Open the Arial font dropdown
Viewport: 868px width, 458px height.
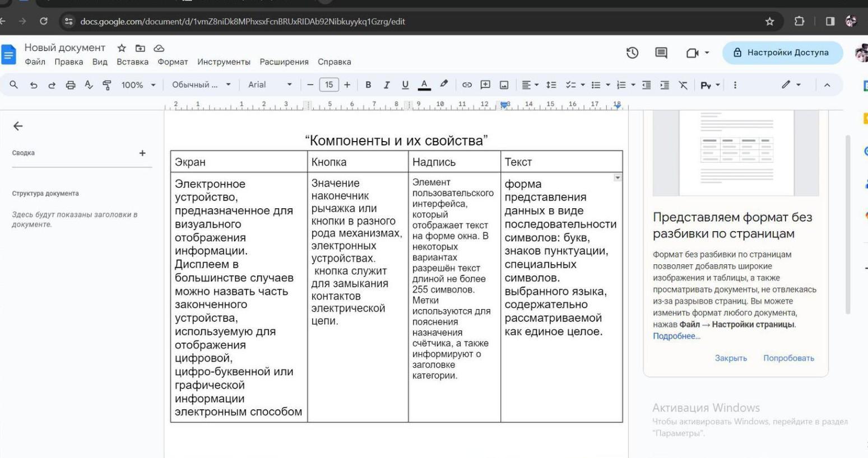[x=270, y=85]
